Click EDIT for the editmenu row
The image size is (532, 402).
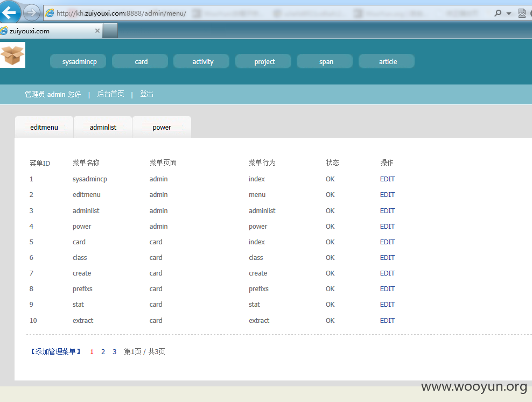pyautogui.click(x=387, y=195)
